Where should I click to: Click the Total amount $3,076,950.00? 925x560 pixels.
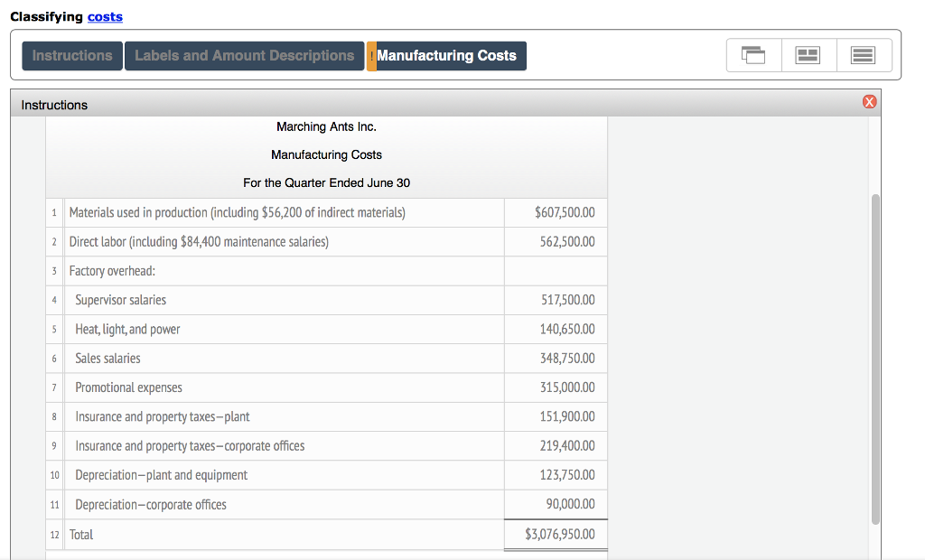[x=559, y=535]
